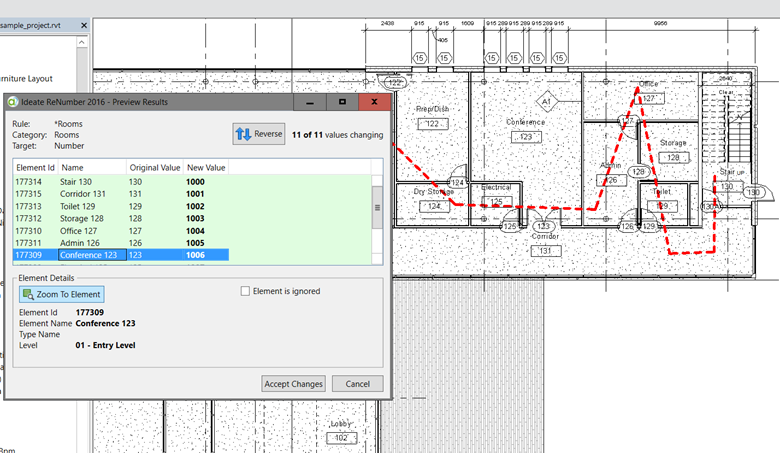Screen dimensions: 780x453
Task: Click the Ideate ReNumber title icon
Action: click(12, 102)
